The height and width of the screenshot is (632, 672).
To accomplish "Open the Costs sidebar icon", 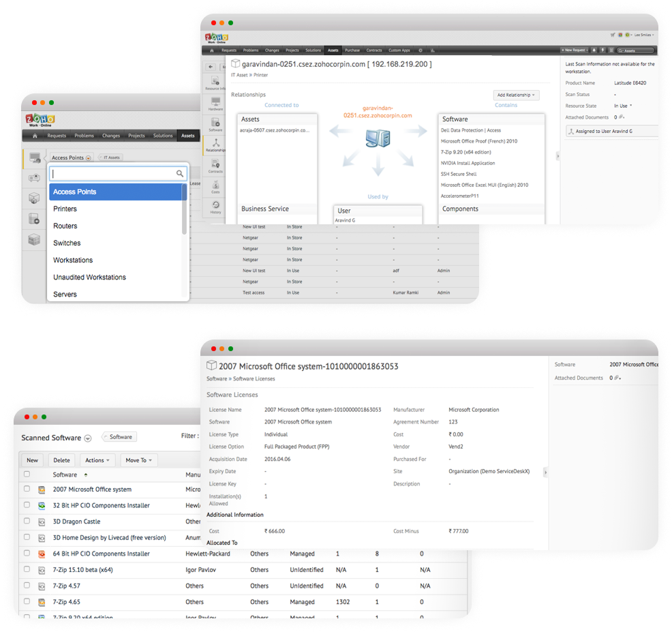I will coord(215,186).
